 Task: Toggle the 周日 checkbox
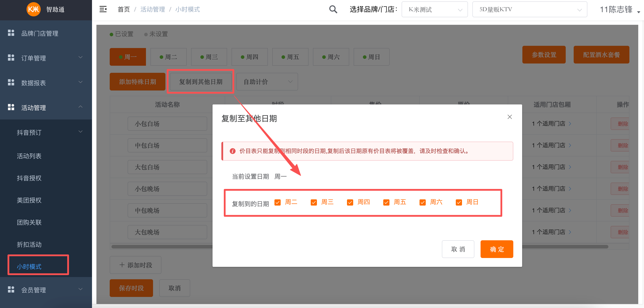(x=459, y=202)
